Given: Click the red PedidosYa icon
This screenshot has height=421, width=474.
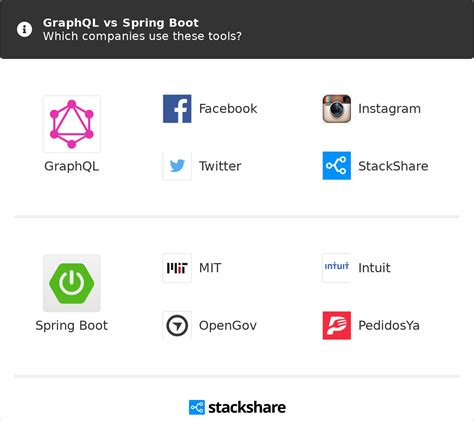Looking at the screenshot, I should click(337, 325).
